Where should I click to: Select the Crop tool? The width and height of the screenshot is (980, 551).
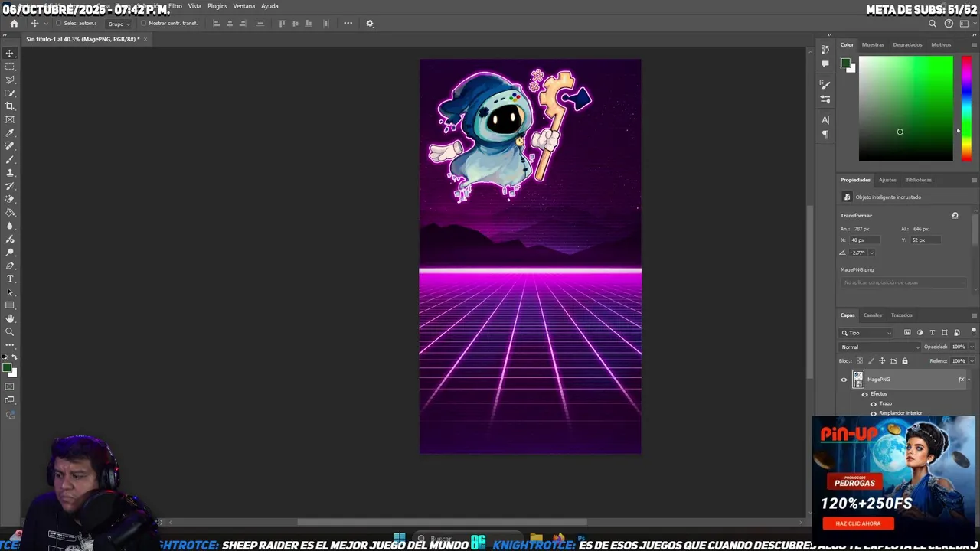point(10,106)
